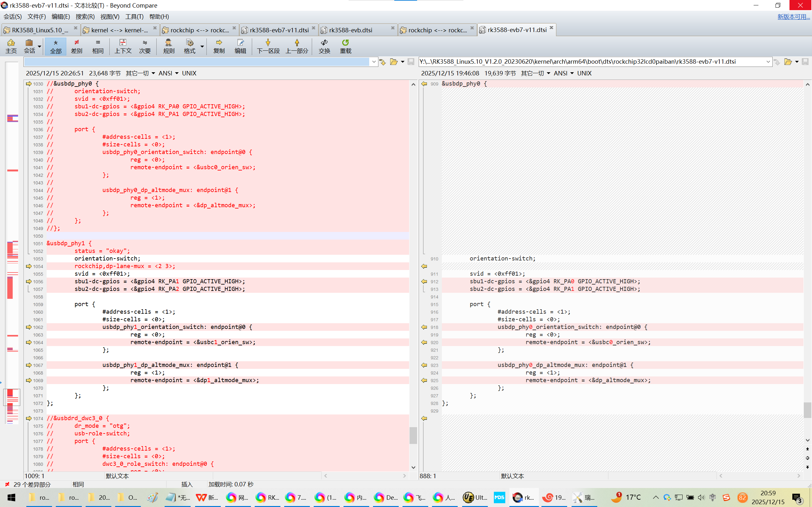Open the Format (格式) dropdown arrow
The image size is (812, 507).
pyautogui.click(x=202, y=46)
